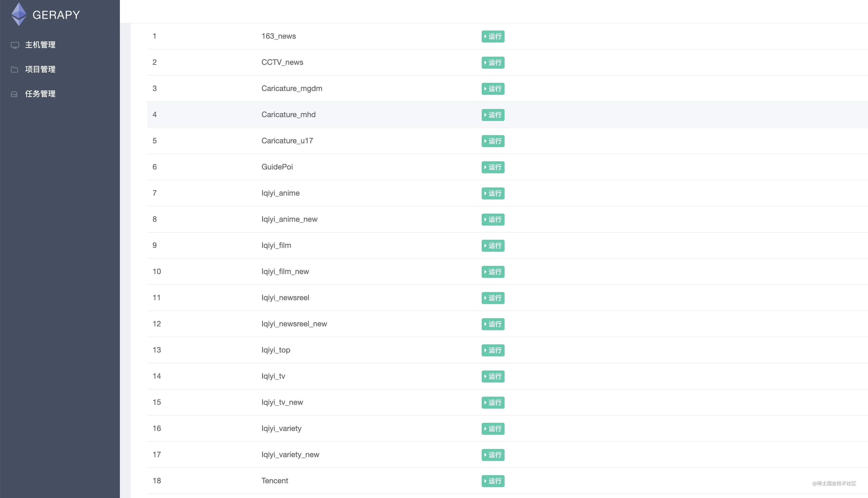
Task: Run the Caricature_mhd spider
Action: point(493,115)
